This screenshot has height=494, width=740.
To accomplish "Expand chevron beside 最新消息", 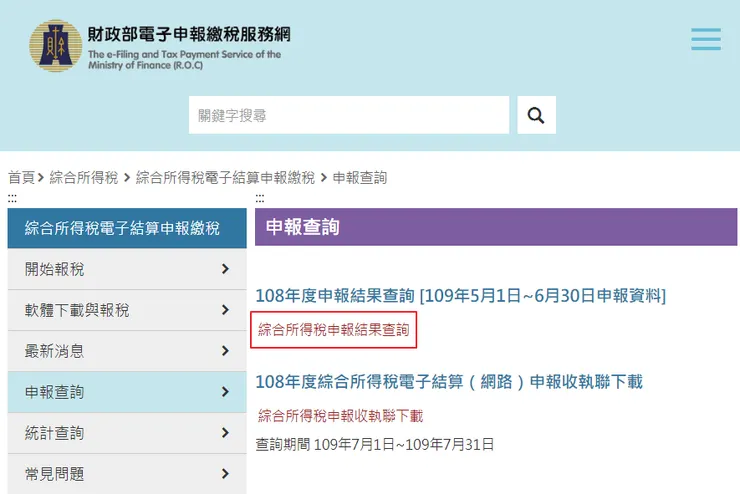I will 225,351.
